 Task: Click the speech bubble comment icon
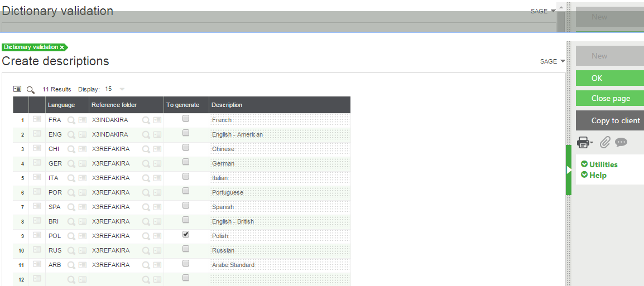pyautogui.click(x=621, y=143)
